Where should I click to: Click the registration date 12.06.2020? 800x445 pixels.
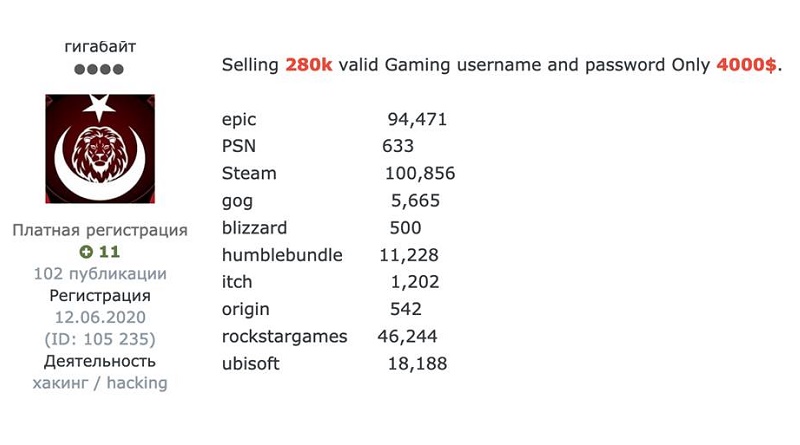[x=100, y=317]
